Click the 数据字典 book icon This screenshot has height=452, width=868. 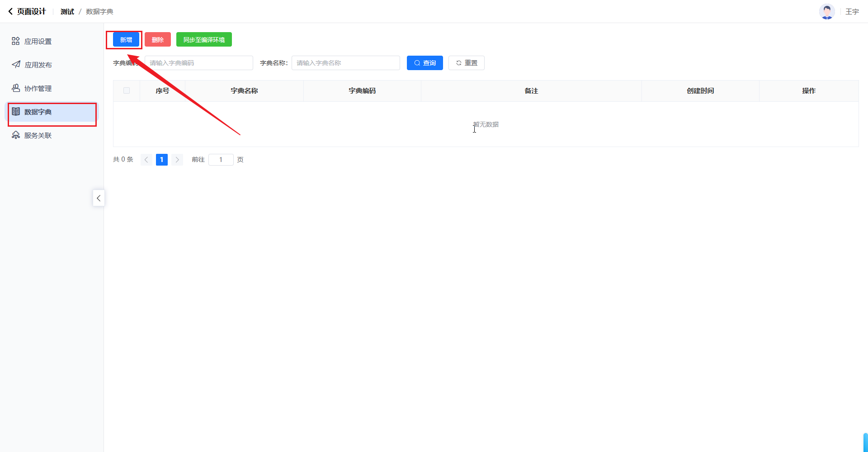click(x=16, y=112)
